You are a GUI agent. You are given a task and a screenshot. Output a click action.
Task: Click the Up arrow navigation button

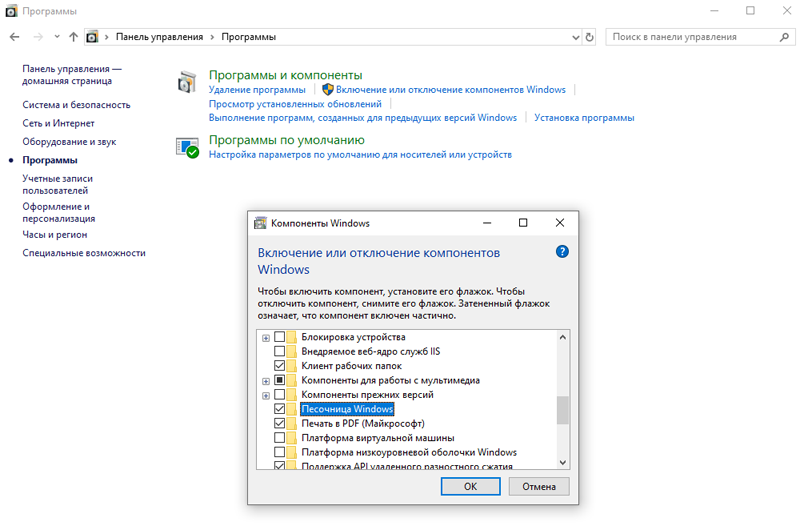click(73, 37)
